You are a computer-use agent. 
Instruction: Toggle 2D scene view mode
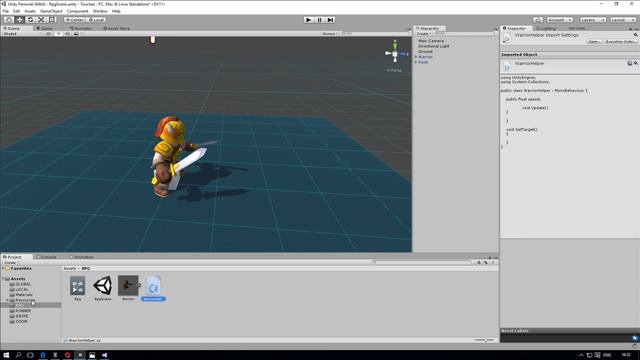click(49, 34)
